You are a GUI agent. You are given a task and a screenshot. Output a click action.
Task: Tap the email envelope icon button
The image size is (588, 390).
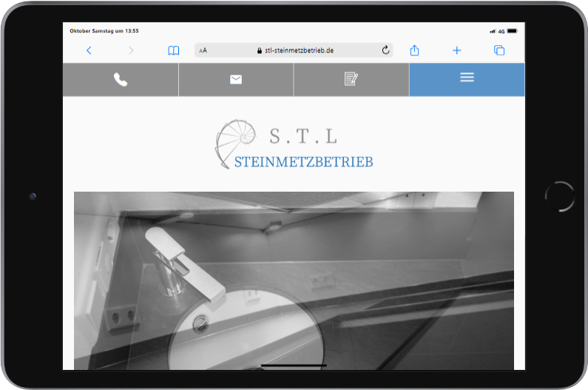(236, 80)
